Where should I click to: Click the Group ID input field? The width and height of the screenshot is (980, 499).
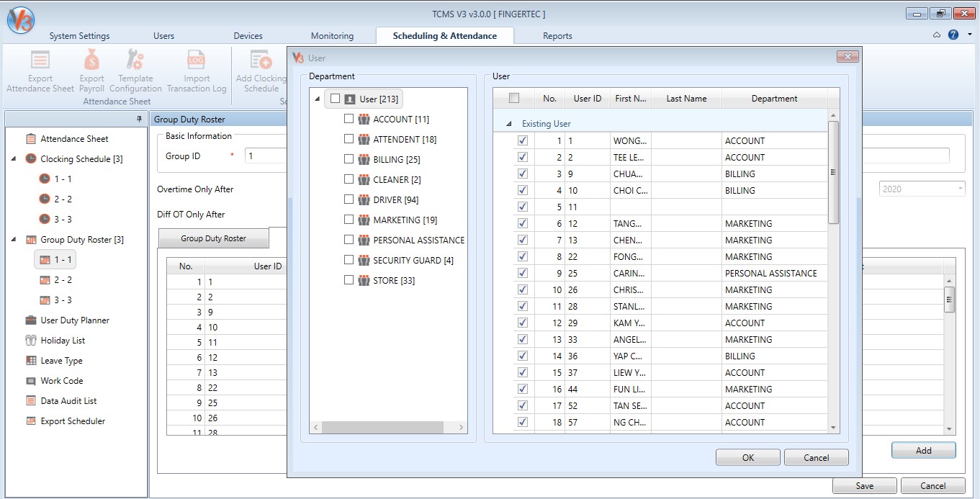[266, 156]
